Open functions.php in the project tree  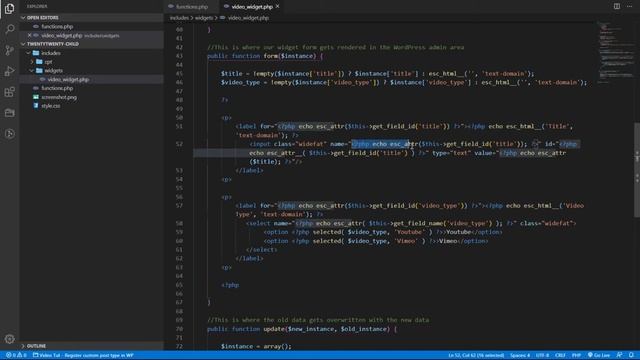57,88
